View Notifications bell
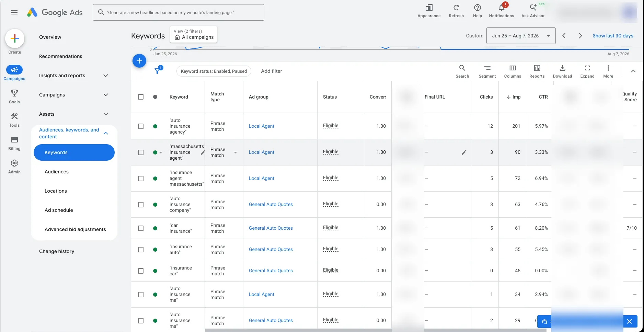The width and height of the screenshot is (644, 332). pyautogui.click(x=502, y=11)
